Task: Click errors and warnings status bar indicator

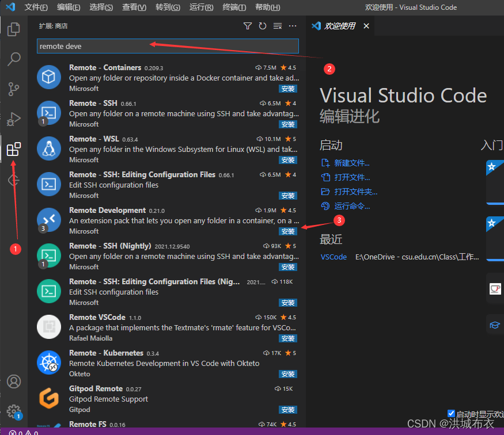Action: (x=24, y=432)
